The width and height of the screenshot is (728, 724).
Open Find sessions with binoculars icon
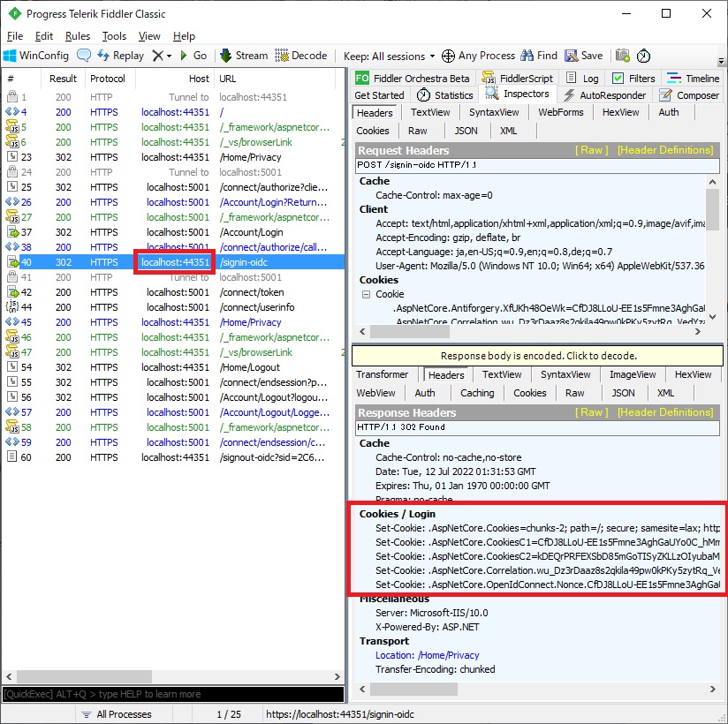click(539, 56)
